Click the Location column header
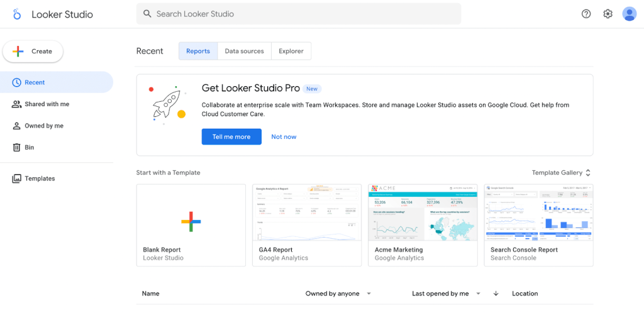This screenshot has width=644, height=313. pos(525,294)
